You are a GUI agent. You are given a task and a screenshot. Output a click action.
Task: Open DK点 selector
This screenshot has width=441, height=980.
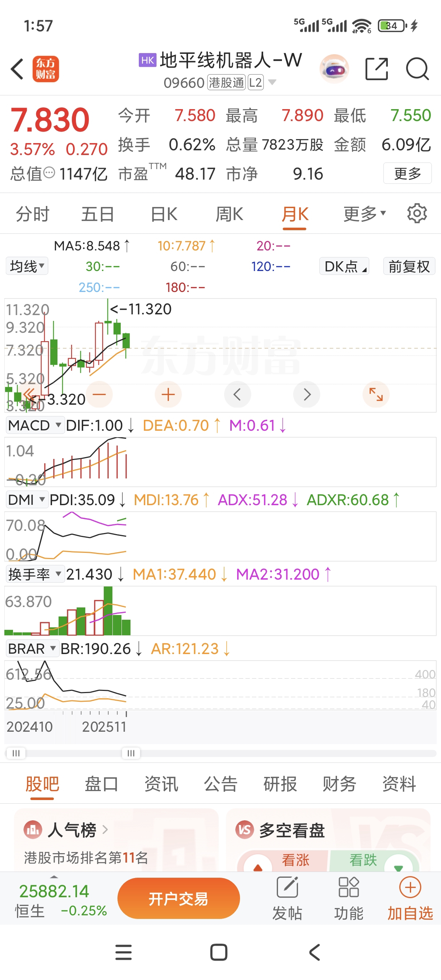344,266
